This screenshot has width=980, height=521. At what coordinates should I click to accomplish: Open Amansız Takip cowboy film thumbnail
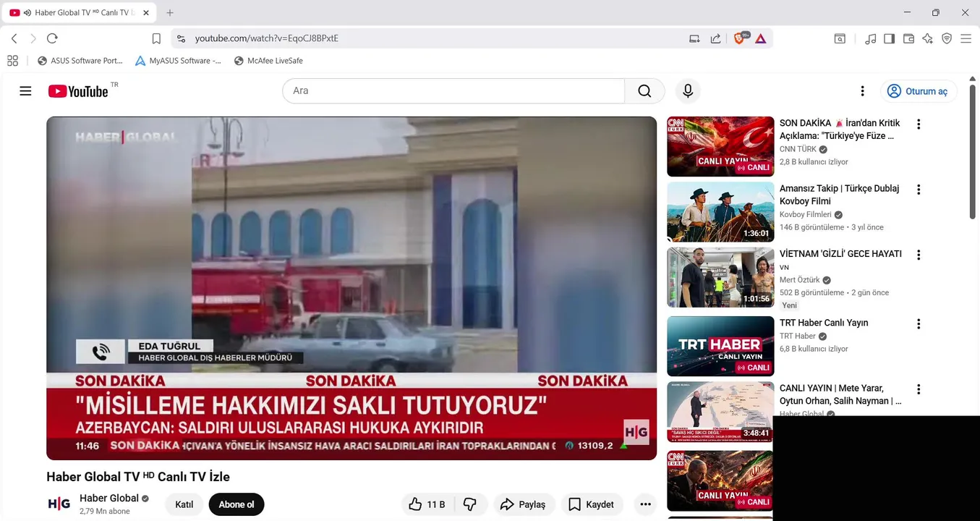click(x=720, y=212)
